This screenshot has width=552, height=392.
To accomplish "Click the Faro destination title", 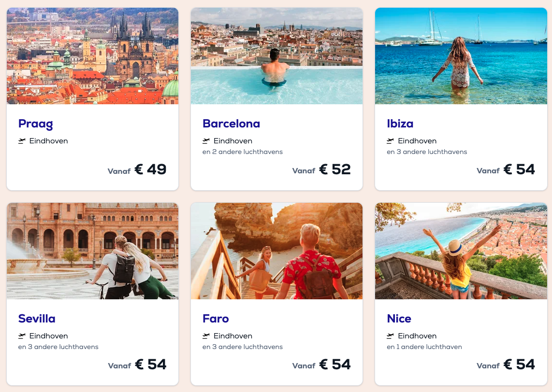I will [x=216, y=319].
